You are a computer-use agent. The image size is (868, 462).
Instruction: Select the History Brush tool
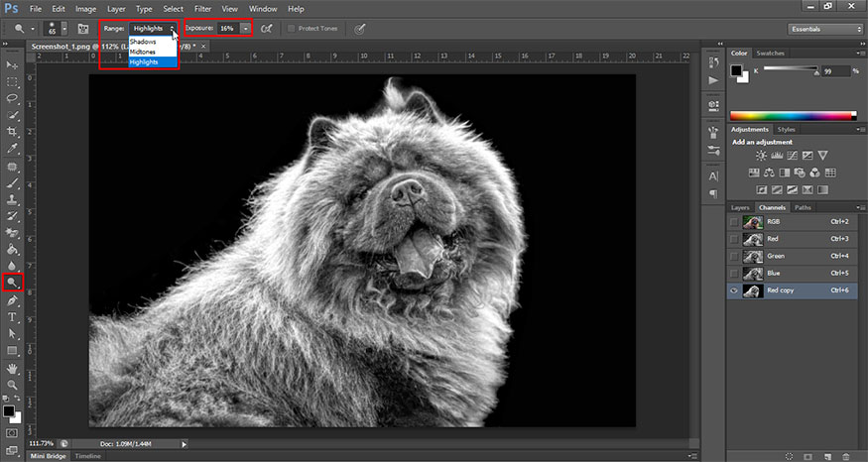tap(12, 216)
